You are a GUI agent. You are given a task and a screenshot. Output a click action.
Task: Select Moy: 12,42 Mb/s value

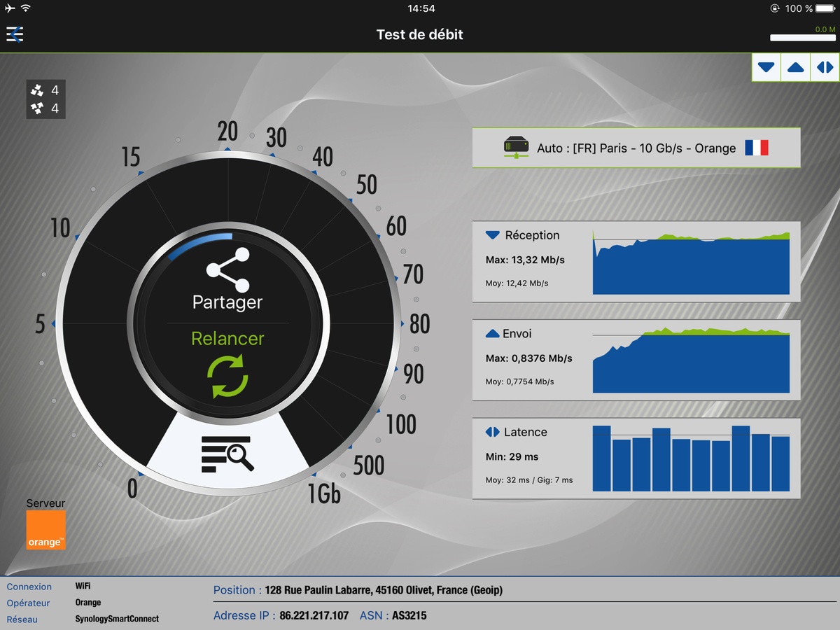517,283
